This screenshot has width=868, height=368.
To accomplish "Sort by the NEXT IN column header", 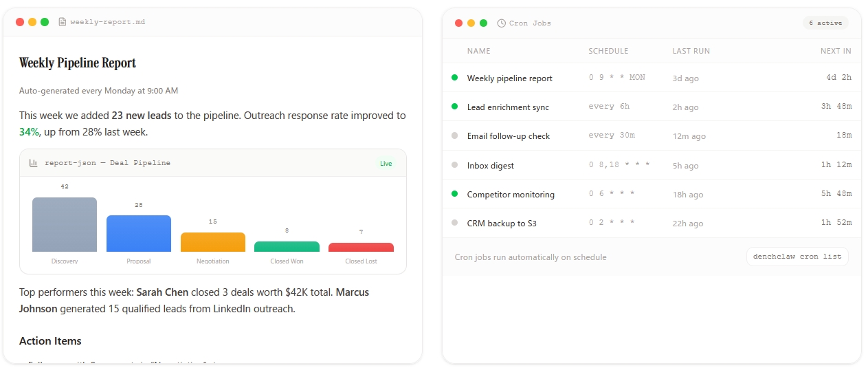I will tap(836, 51).
